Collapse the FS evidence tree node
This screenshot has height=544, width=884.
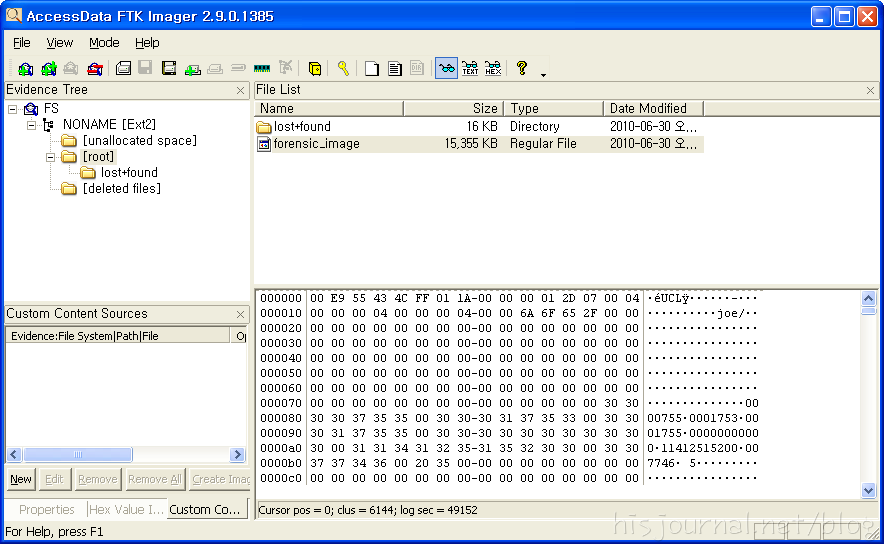[x=12, y=109]
